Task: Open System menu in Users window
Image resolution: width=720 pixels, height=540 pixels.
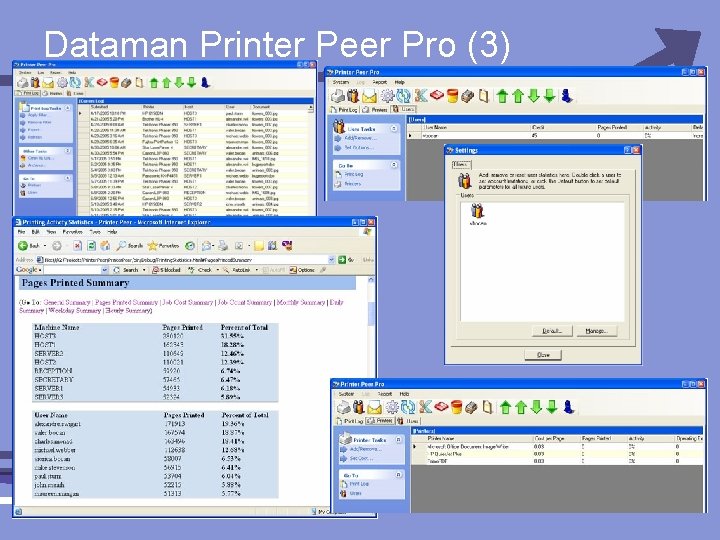Action: click(341, 82)
